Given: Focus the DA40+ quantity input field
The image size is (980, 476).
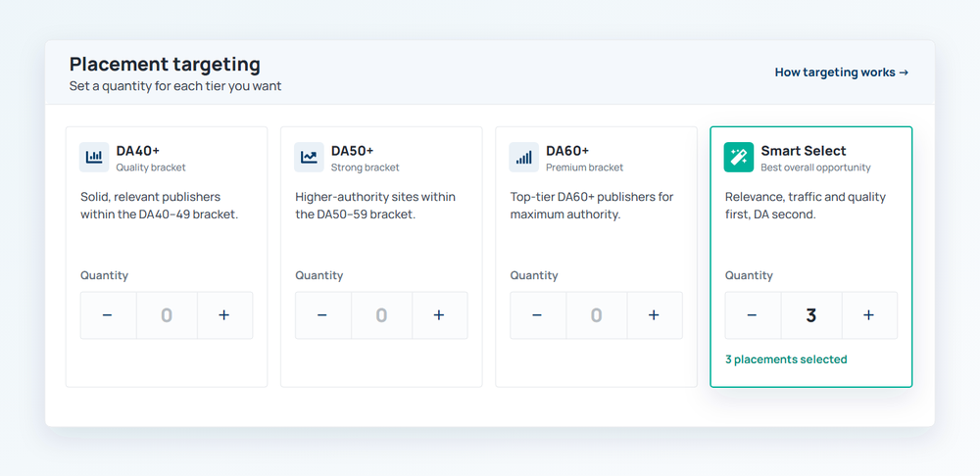Looking at the screenshot, I should pos(167,315).
